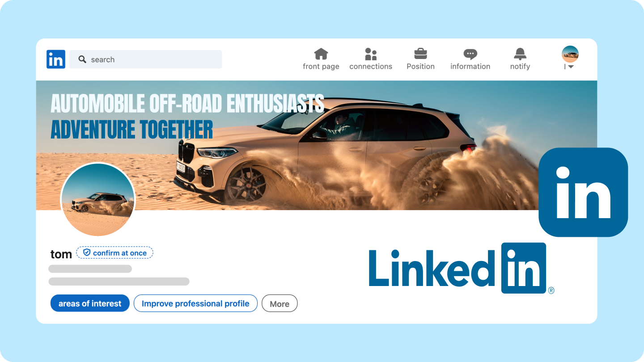Click Improve professional profile button
This screenshot has width=644, height=362.
pos(195,303)
